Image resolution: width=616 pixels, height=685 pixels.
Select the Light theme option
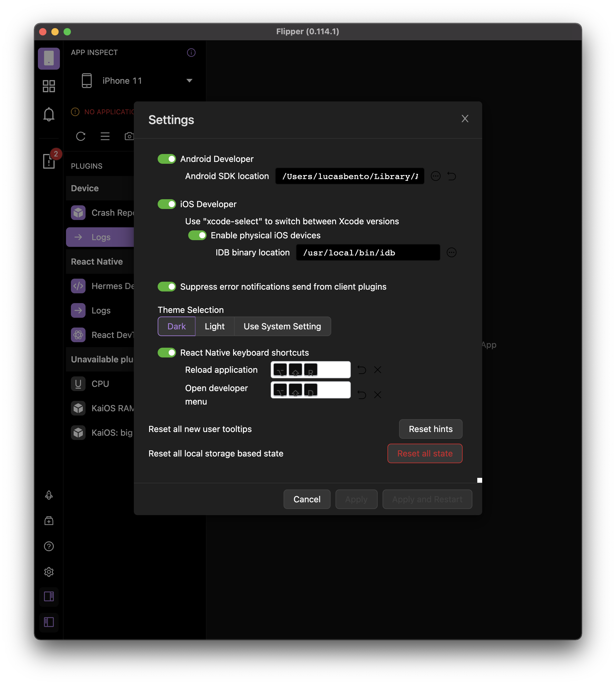point(215,326)
